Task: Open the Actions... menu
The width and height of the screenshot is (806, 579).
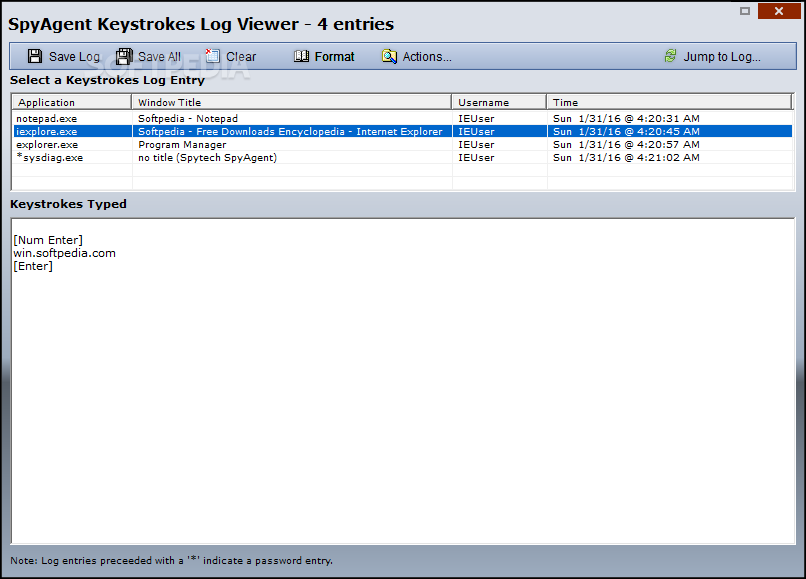Action: [427, 57]
